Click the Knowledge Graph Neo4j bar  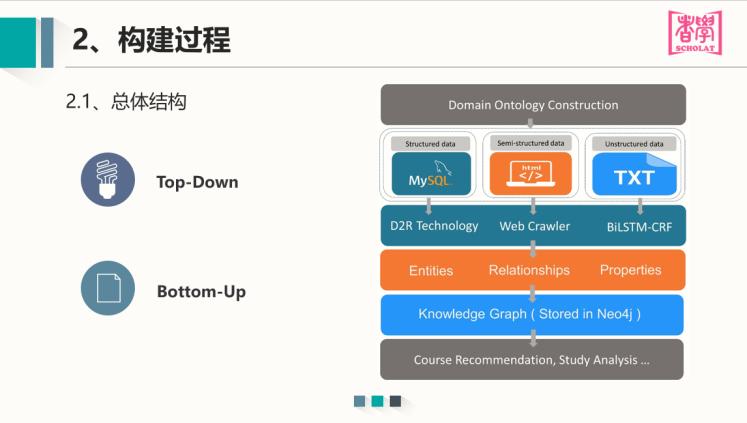coord(532,315)
